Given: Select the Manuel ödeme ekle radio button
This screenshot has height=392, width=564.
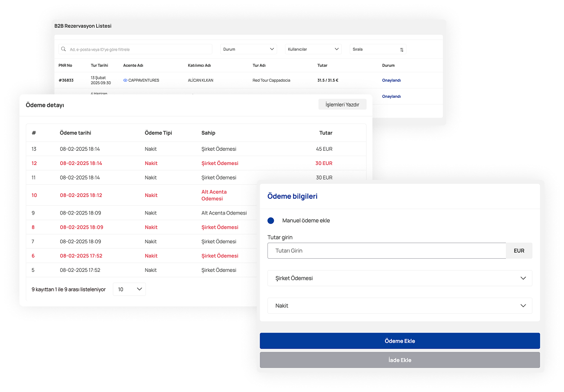Looking at the screenshot, I should tap(271, 220).
